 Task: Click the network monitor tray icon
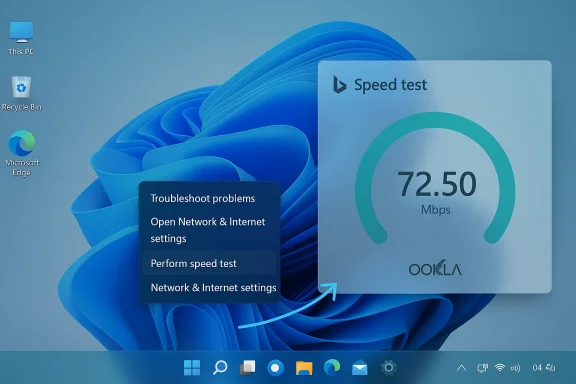(x=482, y=368)
